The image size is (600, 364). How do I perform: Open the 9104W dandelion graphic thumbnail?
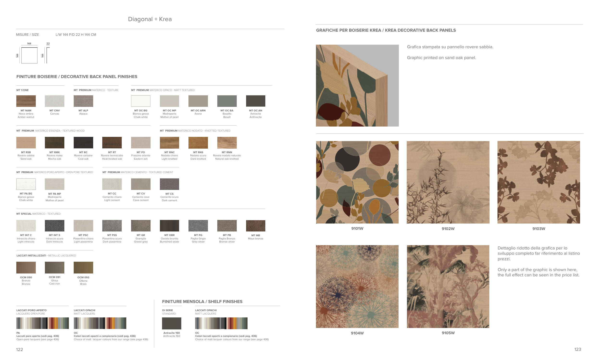(357, 287)
